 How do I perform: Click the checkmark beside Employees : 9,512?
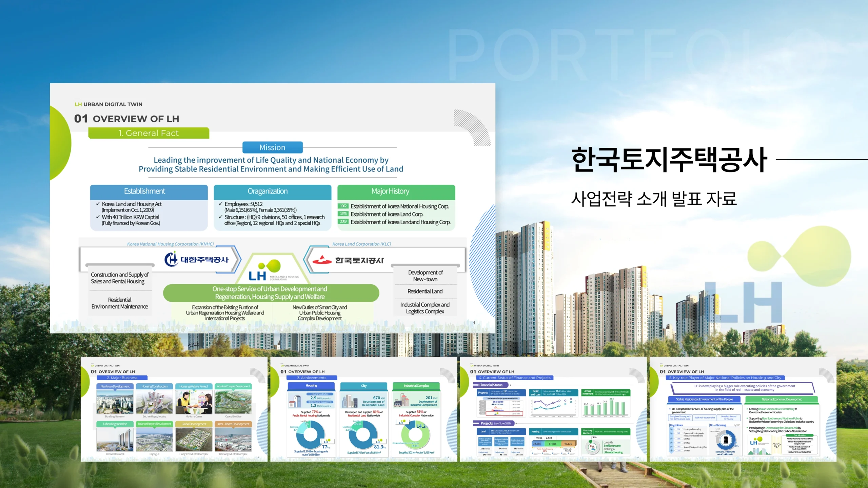(x=220, y=204)
